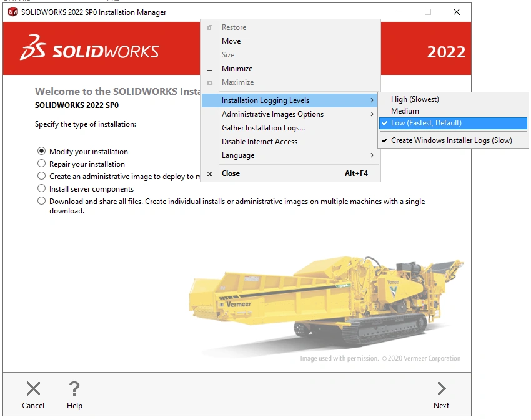Choose Close Alt+F4 from the system menu
The height and width of the screenshot is (420, 531).
tap(290, 173)
